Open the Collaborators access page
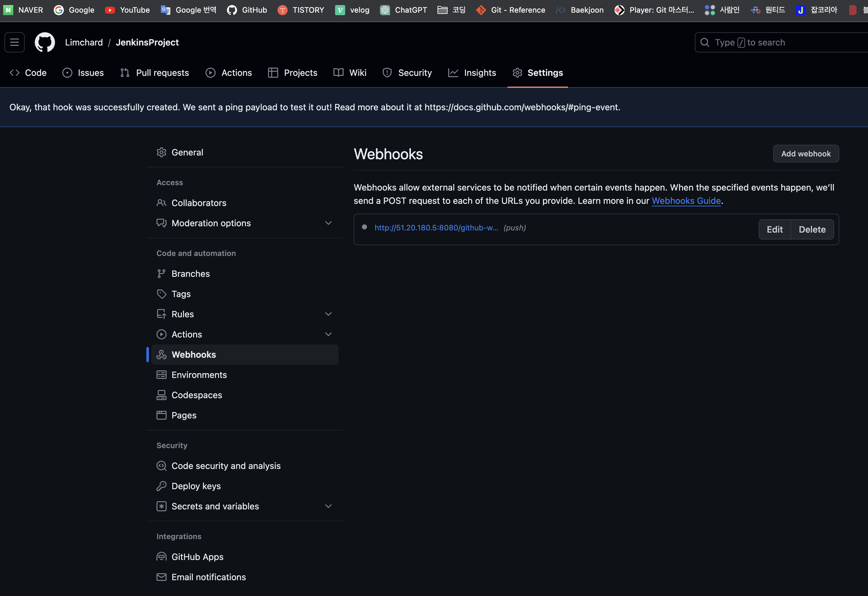868x596 pixels. pos(199,203)
